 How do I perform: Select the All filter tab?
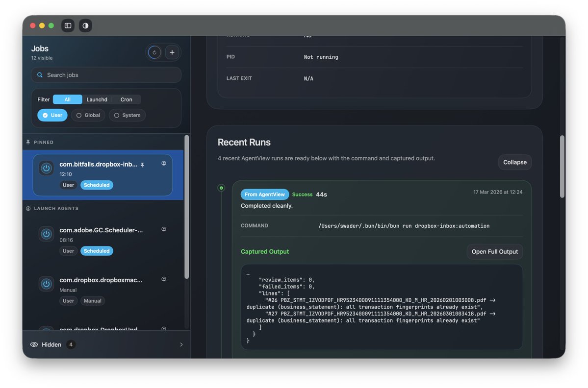(68, 99)
